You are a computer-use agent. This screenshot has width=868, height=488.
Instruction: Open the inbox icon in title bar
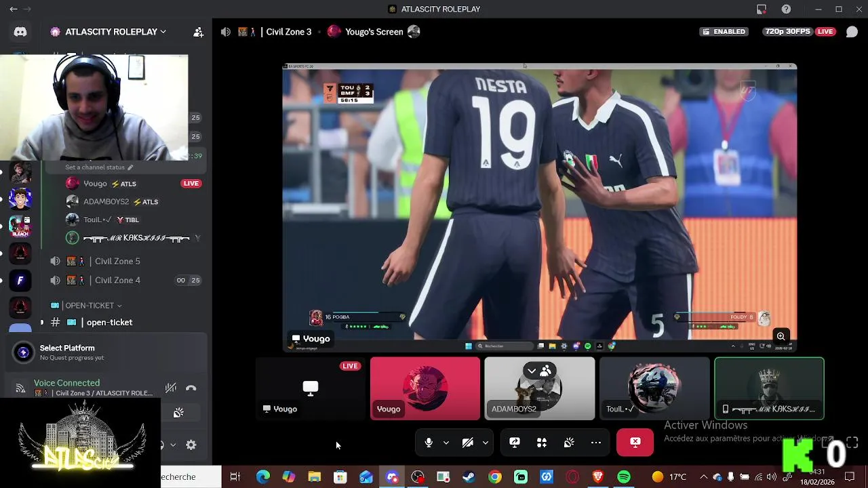762,9
